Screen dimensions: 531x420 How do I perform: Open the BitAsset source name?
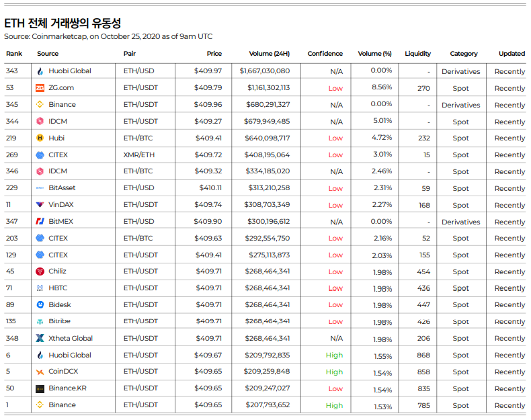tap(62, 188)
